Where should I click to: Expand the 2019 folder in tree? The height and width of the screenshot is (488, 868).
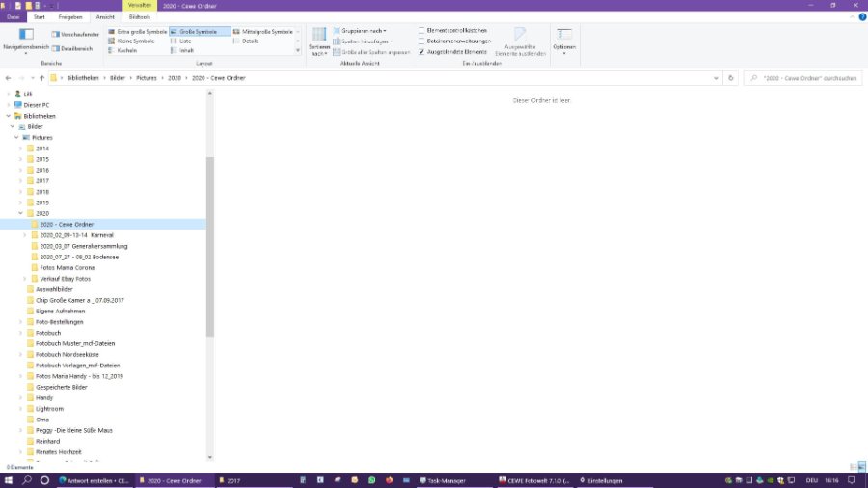[x=20, y=203]
